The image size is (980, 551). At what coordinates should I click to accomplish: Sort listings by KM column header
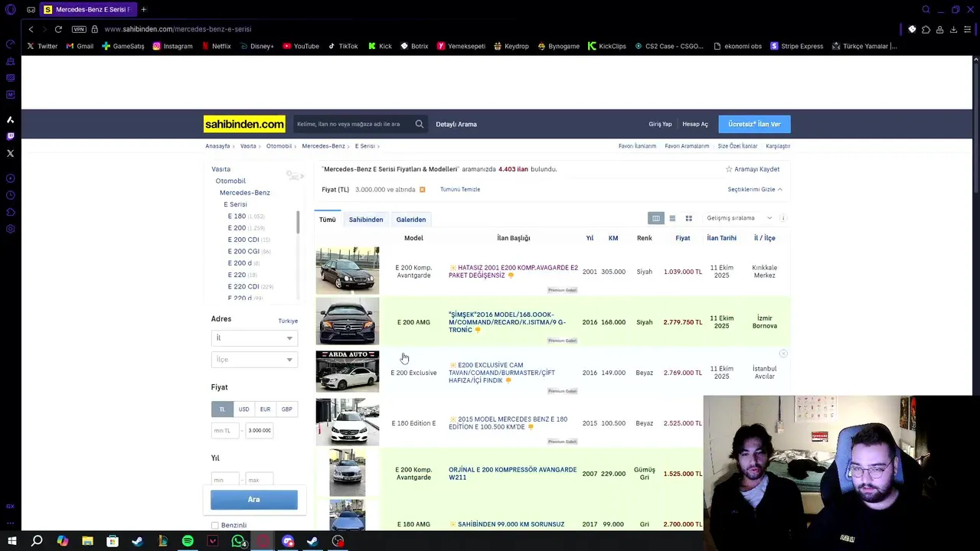[613, 238]
